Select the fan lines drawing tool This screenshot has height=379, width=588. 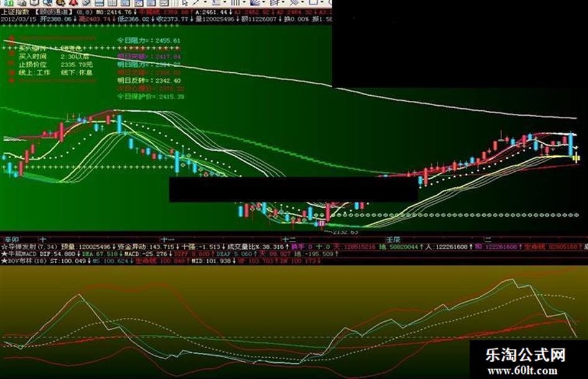tap(254, 2)
